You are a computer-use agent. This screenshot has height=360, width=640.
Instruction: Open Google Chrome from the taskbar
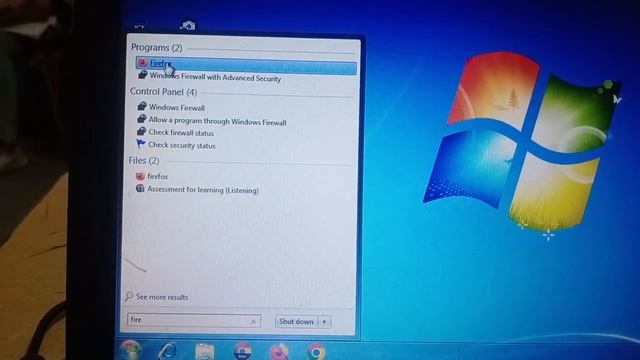click(x=316, y=352)
